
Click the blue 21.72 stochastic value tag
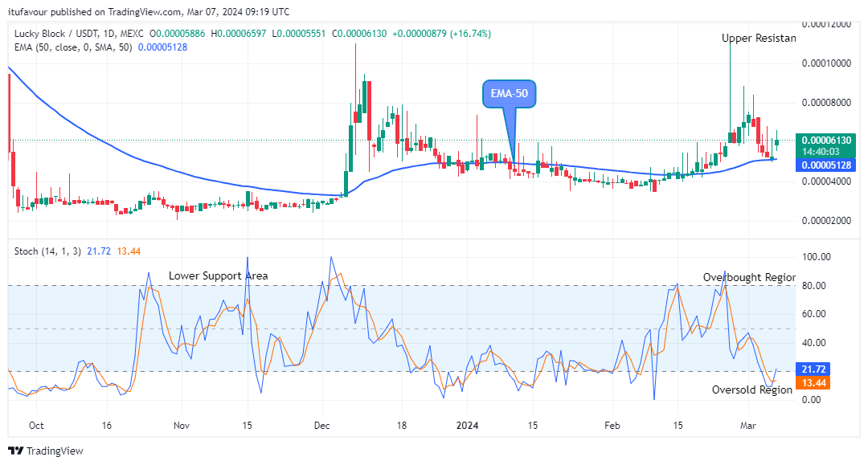pyautogui.click(x=813, y=369)
